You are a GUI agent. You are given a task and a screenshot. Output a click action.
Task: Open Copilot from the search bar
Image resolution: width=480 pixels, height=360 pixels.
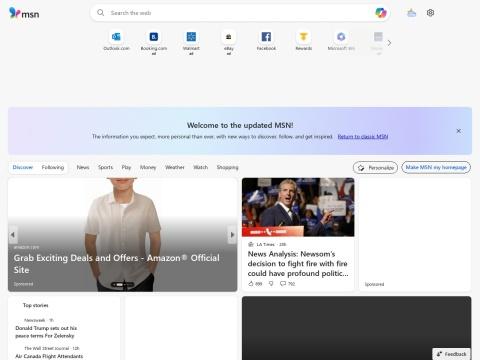380,13
